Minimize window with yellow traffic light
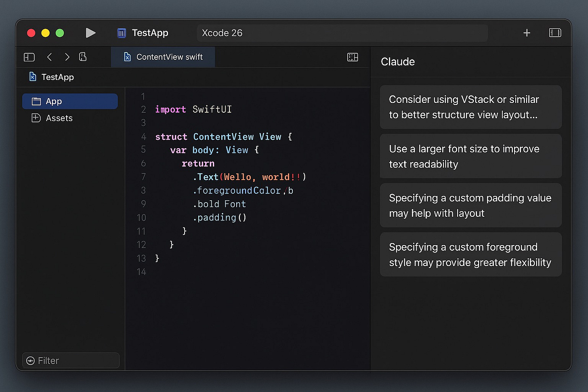This screenshot has height=392, width=588. click(46, 33)
